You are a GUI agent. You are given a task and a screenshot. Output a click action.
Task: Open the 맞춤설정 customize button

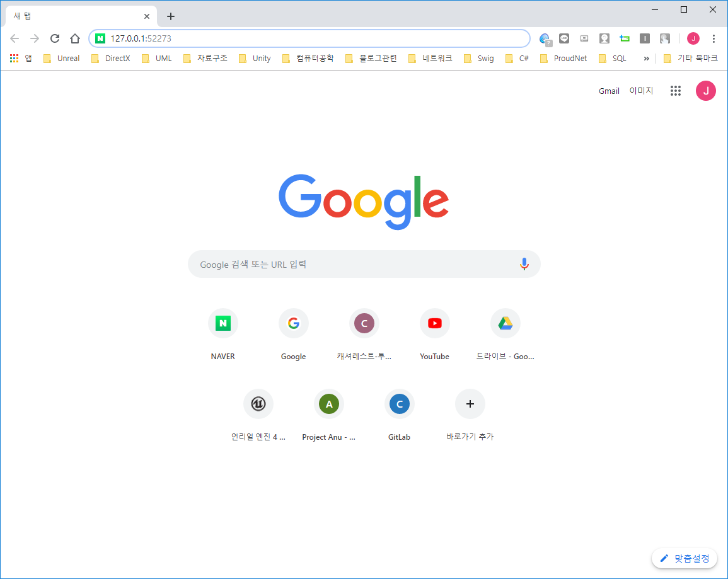point(685,559)
